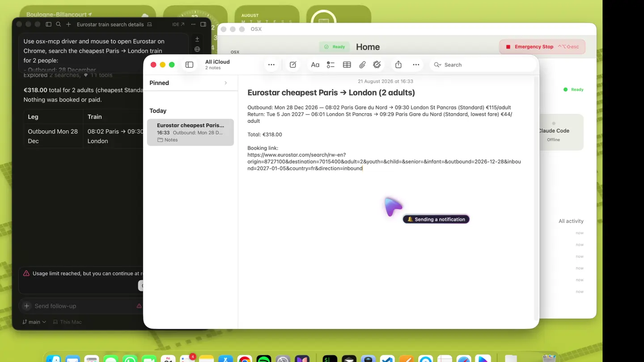Click the Ready status pill beside Home
The image size is (644, 362).
[x=335, y=47]
